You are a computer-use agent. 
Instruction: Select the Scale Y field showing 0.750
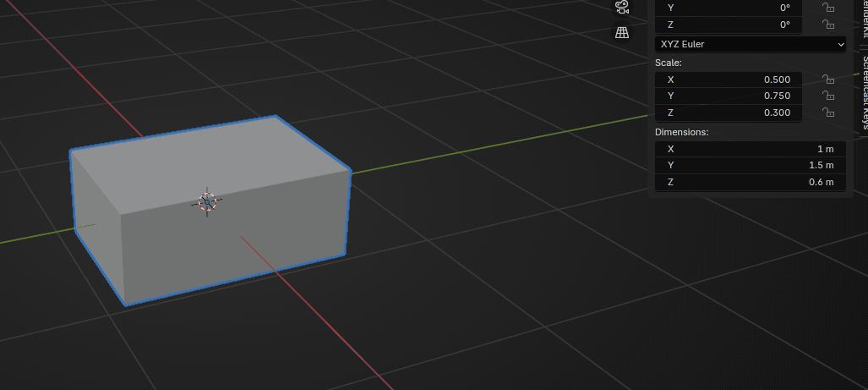(x=728, y=96)
